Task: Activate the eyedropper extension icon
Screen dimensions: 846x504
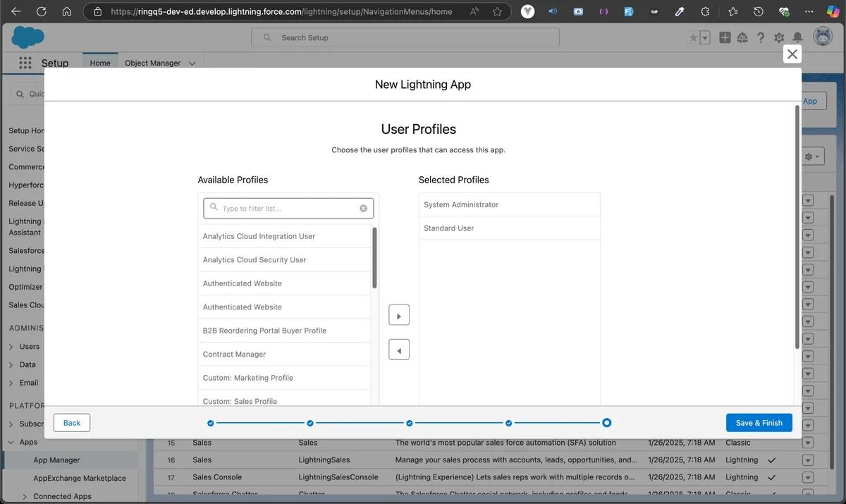Action: [680, 11]
